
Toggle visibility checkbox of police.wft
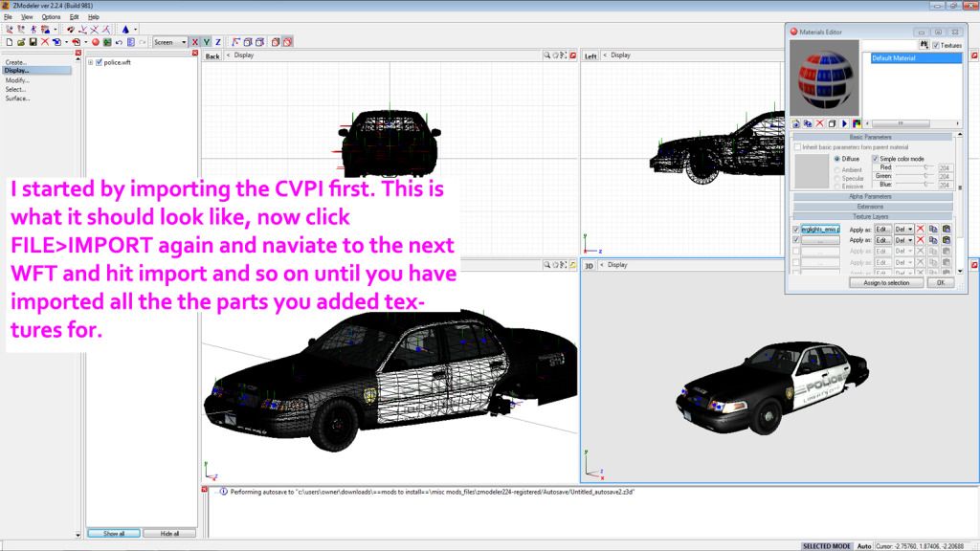(99, 62)
